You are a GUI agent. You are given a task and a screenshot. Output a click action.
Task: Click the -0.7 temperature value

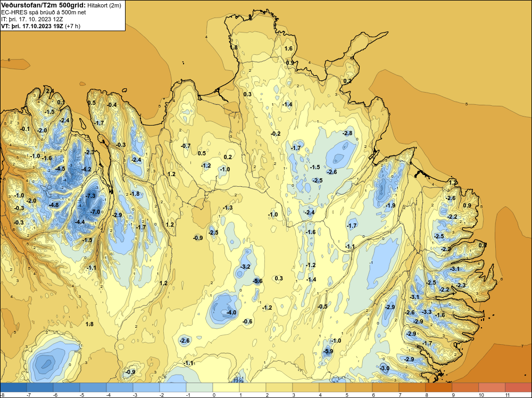coord(186,146)
